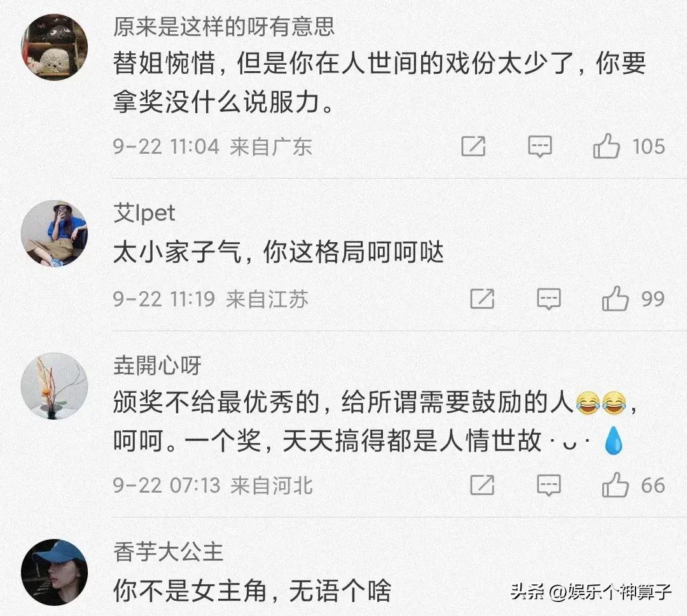Open 艾Ipet's profile picture
Screen dimensions: 687x616
(54, 233)
